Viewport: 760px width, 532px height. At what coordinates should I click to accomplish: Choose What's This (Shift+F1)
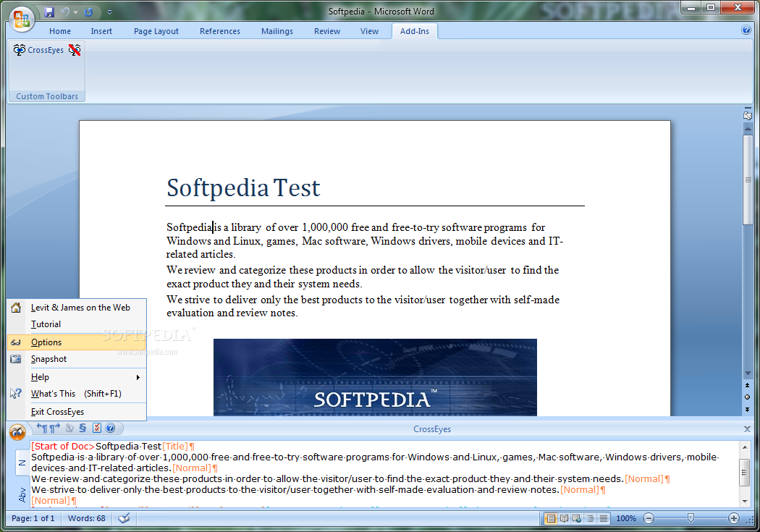point(77,394)
